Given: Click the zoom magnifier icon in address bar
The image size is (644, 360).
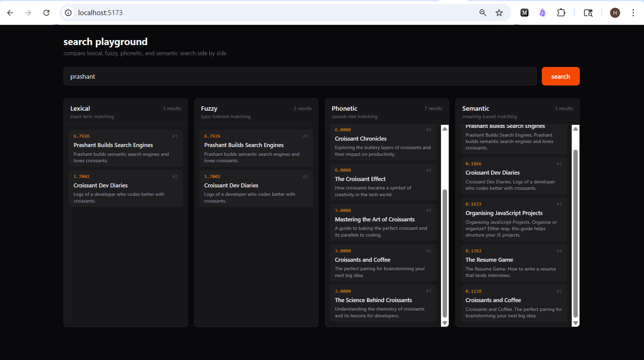Looking at the screenshot, I should click(x=483, y=13).
